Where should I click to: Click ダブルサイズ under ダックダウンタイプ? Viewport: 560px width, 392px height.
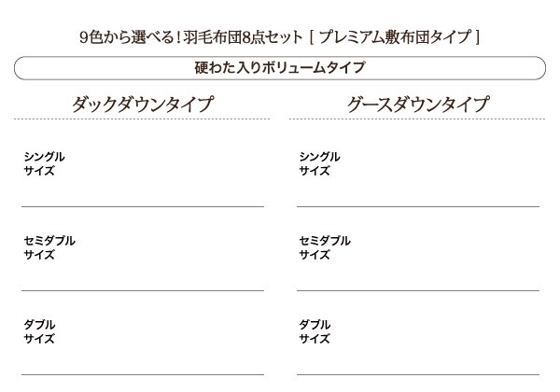[39, 331]
